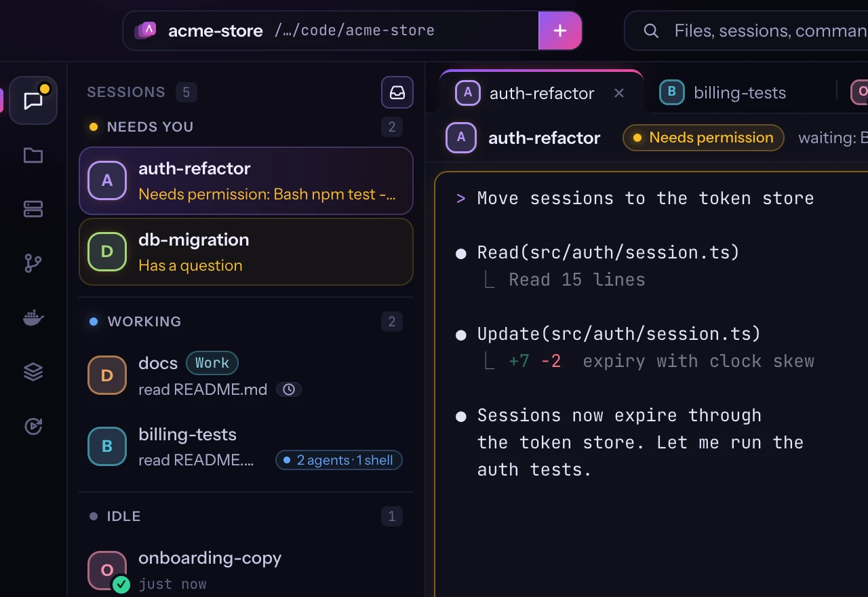This screenshot has width=868, height=597.
Task: Switch to the billing-tests tab
Action: 723,92
